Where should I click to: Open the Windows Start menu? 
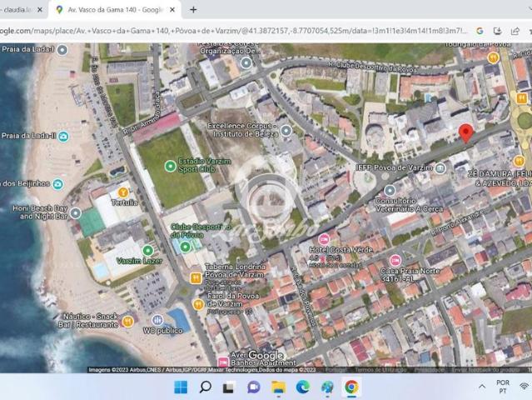181,387
